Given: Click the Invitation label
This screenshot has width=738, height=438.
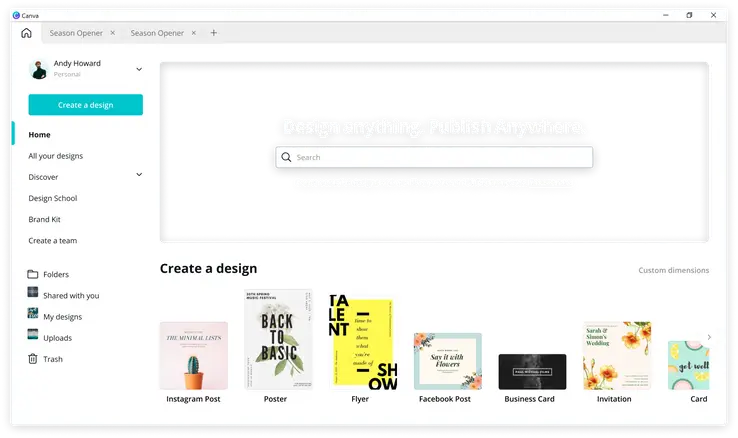Looking at the screenshot, I should click(x=614, y=399).
